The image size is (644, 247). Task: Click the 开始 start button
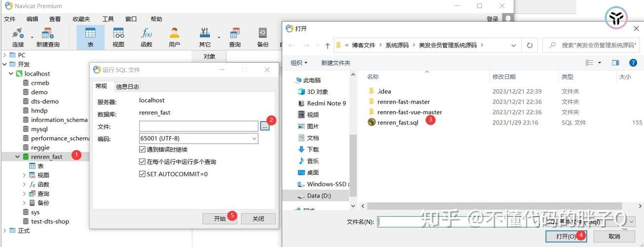click(x=220, y=218)
